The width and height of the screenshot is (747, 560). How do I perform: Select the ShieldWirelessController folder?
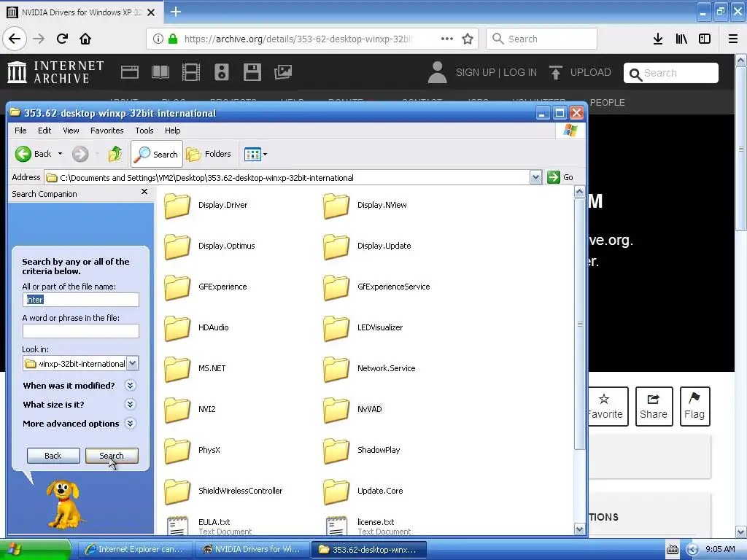(223, 491)
